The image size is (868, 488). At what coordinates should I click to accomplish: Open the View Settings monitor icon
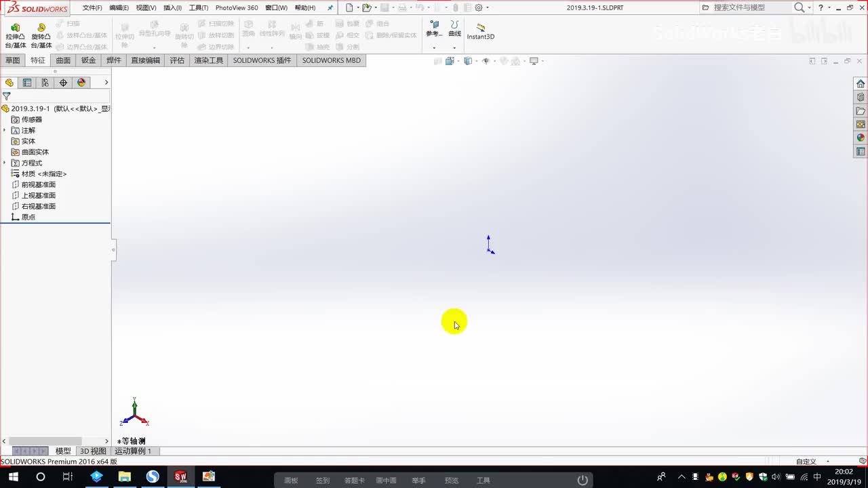pos(534,61)
